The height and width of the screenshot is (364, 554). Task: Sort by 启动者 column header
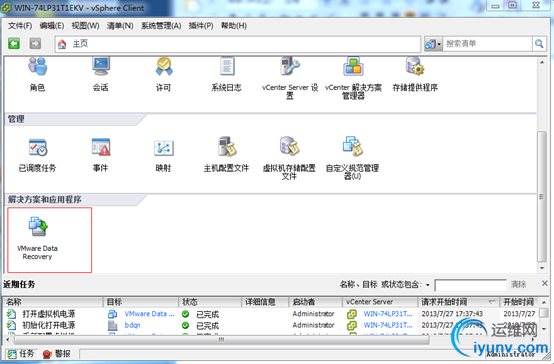(x=316, y=302)
